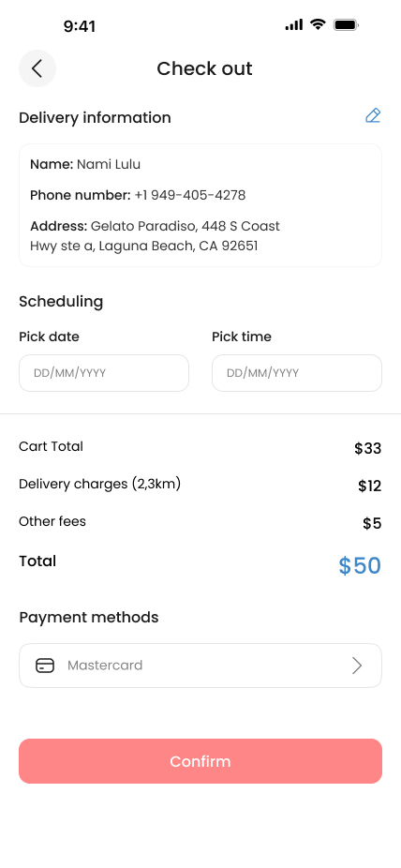Expand payment methods chevron arrow

(357, 666)
